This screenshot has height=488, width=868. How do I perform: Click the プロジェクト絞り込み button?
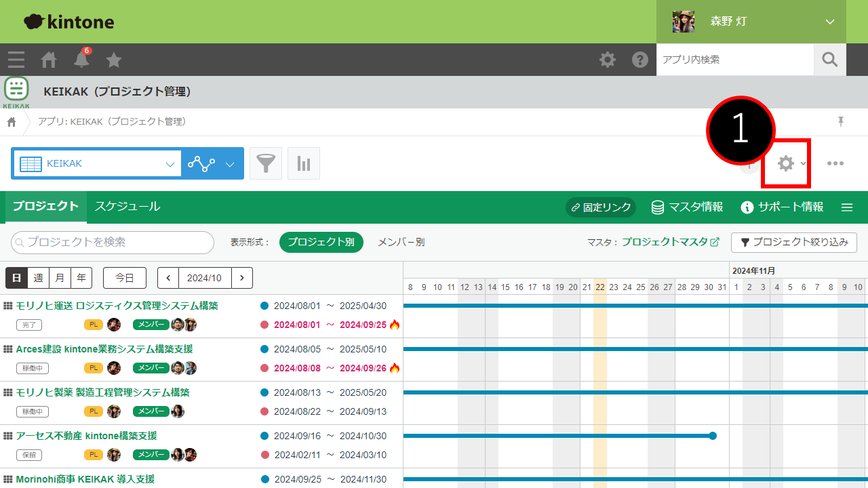pyautogui.click(x=794, y=242)
